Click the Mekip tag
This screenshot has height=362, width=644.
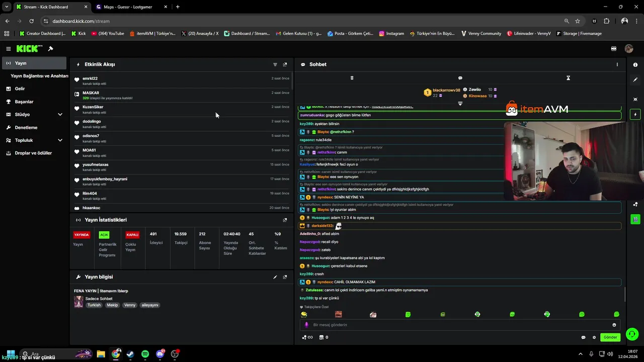(x=112, y=305)
